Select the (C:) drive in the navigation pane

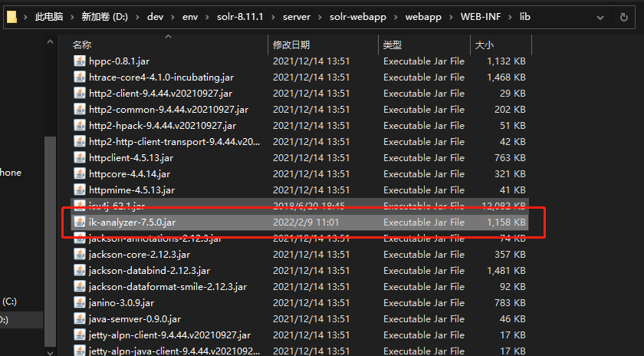click(x=9, y=302)
